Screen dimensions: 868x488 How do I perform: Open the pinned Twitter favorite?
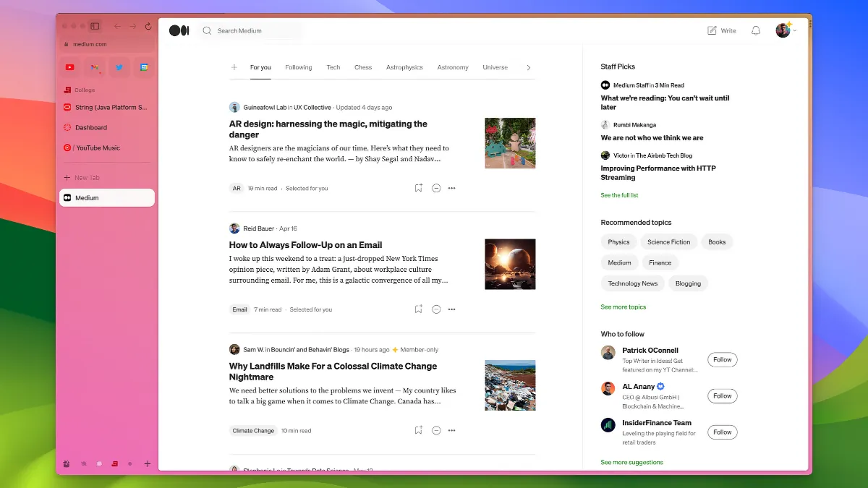119,67
